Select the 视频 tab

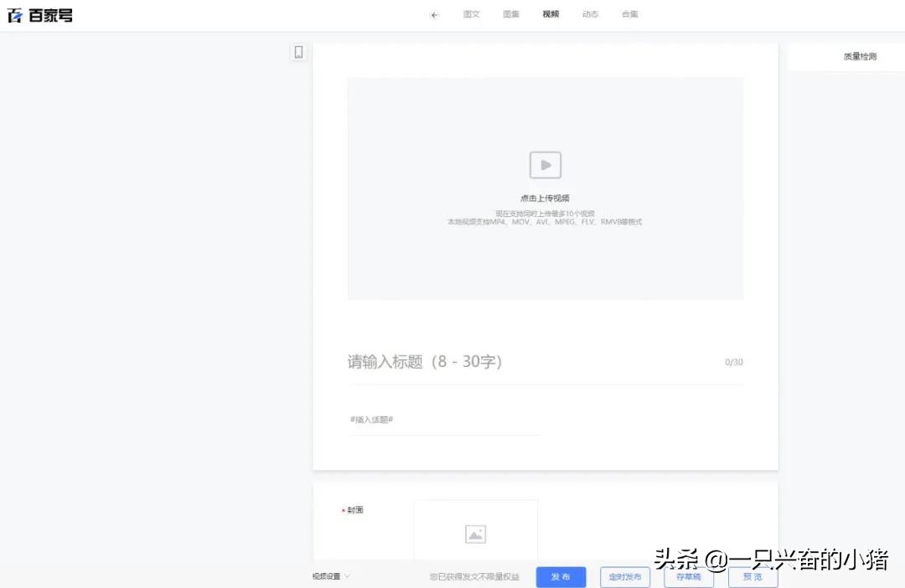pyautogui.click(x=550, y=14)
